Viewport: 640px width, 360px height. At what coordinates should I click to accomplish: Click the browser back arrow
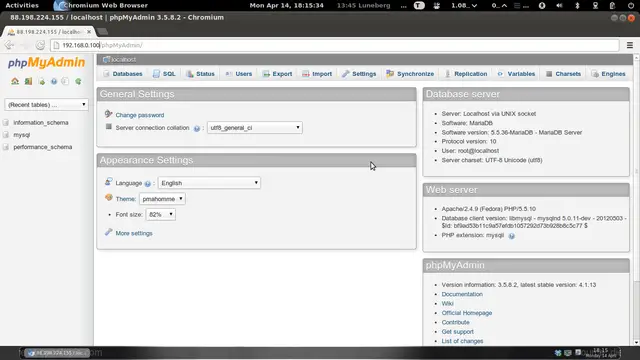pyautogui.click(x=9, y=45)
